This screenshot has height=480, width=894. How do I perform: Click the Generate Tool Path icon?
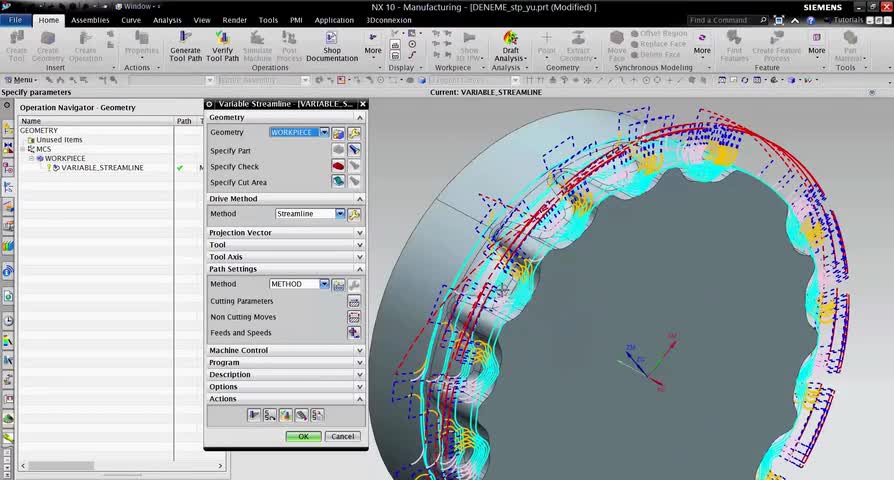click(185, 46)
